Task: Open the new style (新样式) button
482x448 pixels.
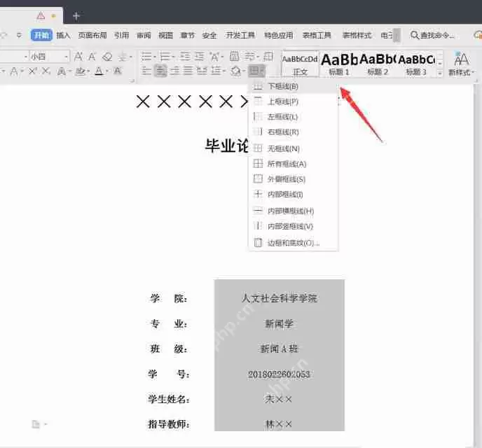Action: [462, 64]
